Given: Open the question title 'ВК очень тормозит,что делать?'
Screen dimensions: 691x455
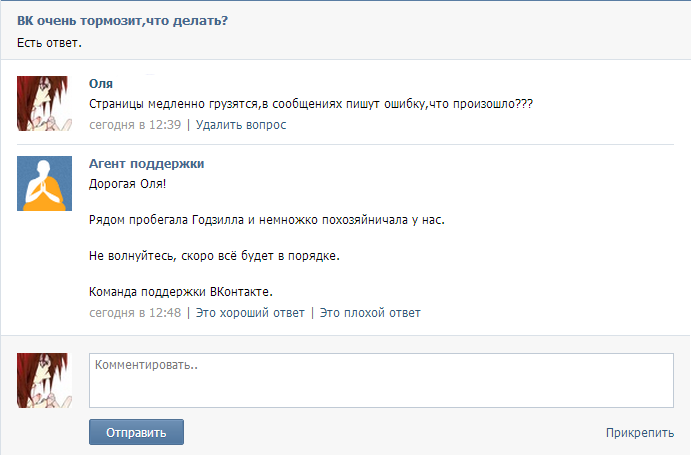Looking at the screenshot, I should tap(122, 21).
